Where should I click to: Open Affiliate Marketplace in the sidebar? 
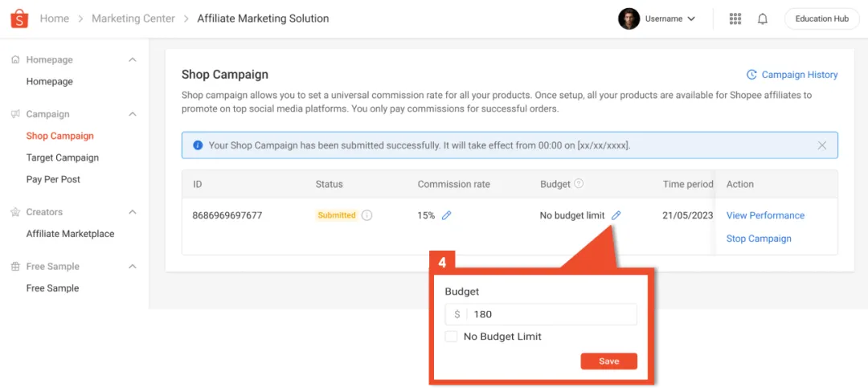point(70,234)
